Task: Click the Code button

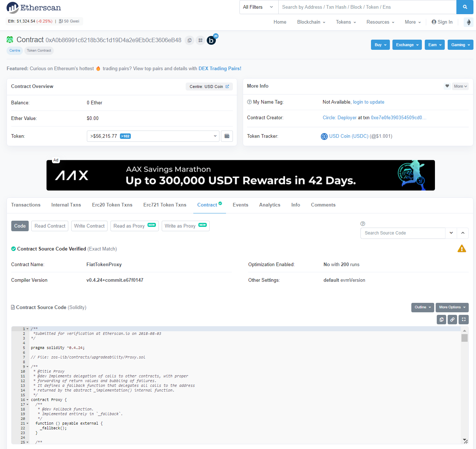Action: click(x=20, y=226)
